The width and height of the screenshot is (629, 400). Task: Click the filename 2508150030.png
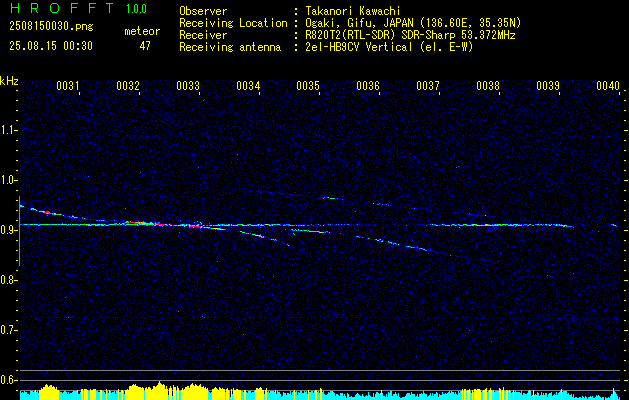click(51, 27)
